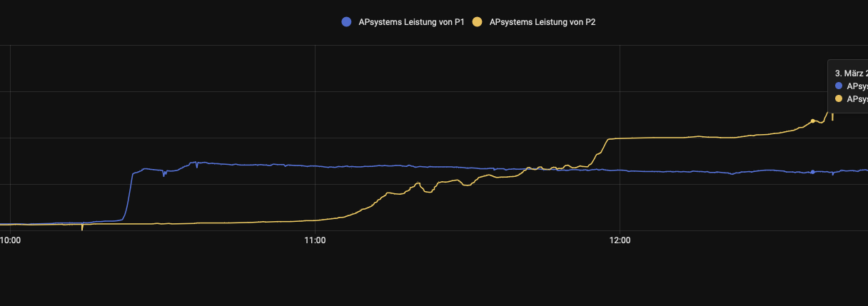Viewport: 868px width, 306px height.
Task: Toggle the APsystems Leistung von P1 legend entry
Action: coord(403,22)
